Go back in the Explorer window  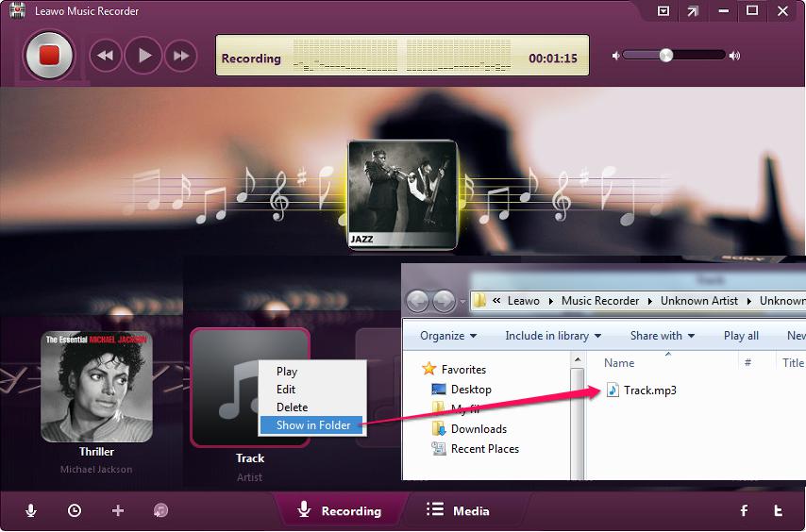pos(417,301)
